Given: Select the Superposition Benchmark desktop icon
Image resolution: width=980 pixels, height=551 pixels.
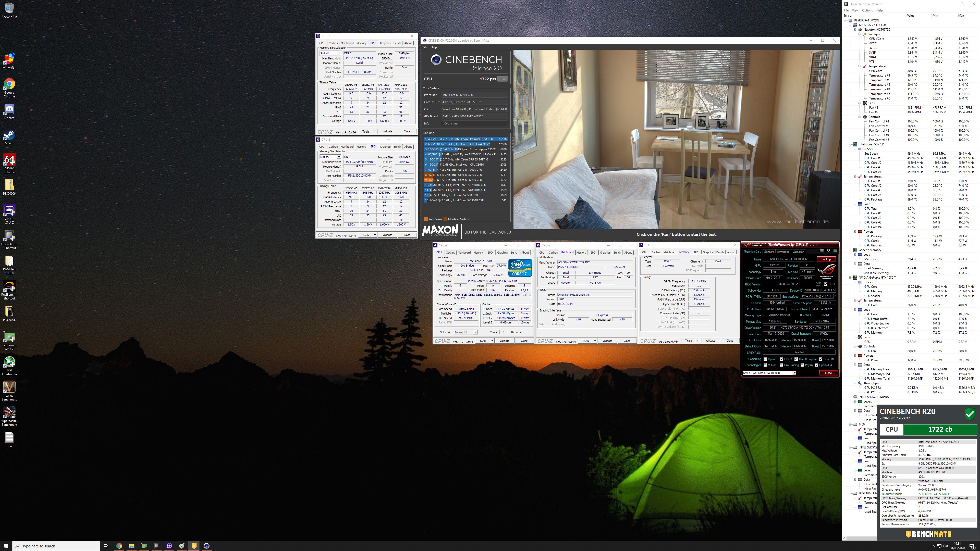Looking at the screenshot, I should point(9,416).
